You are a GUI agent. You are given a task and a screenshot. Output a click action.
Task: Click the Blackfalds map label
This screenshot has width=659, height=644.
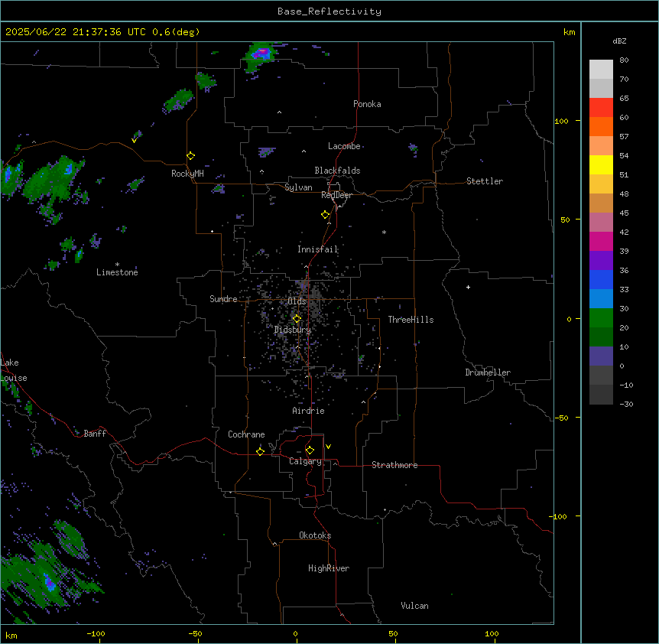point(337,171)
